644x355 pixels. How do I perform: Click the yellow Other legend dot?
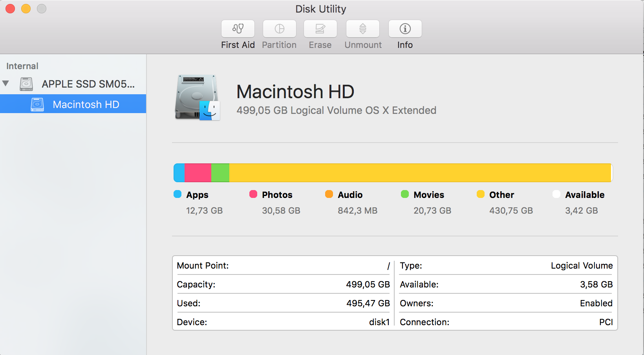(481, 194)
